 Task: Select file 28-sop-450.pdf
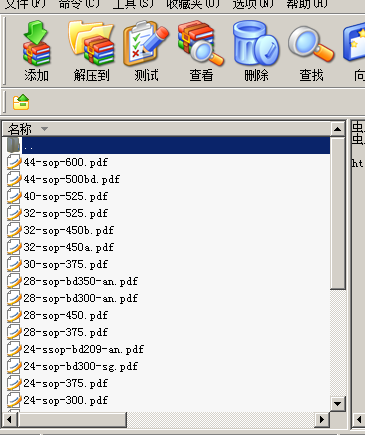(66, 315)
